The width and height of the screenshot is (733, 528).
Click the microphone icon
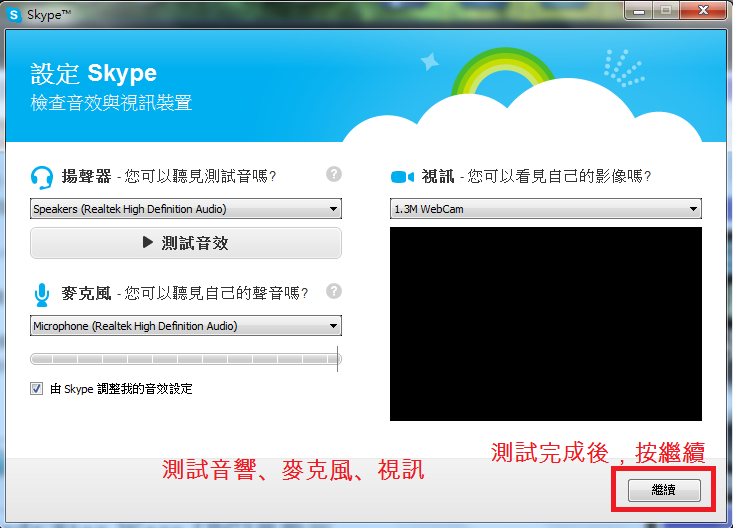click(42, 295)
